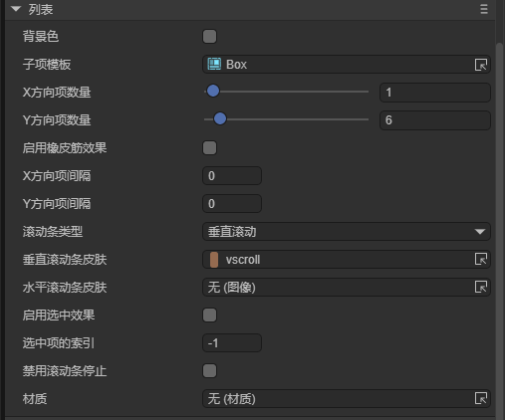Click the picker icon for the 材质 field

[x=481, y=398]
